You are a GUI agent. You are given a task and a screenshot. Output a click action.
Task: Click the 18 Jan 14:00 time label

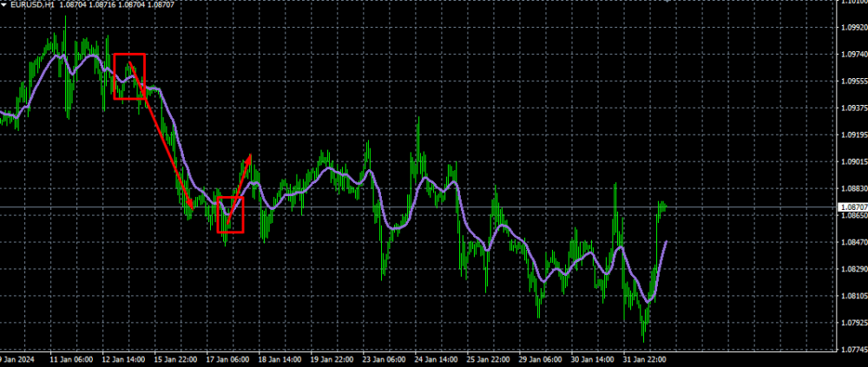(x=279, y=359)
